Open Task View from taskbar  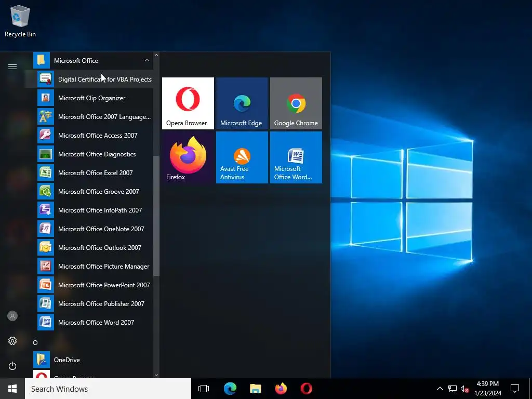point(204,389)
